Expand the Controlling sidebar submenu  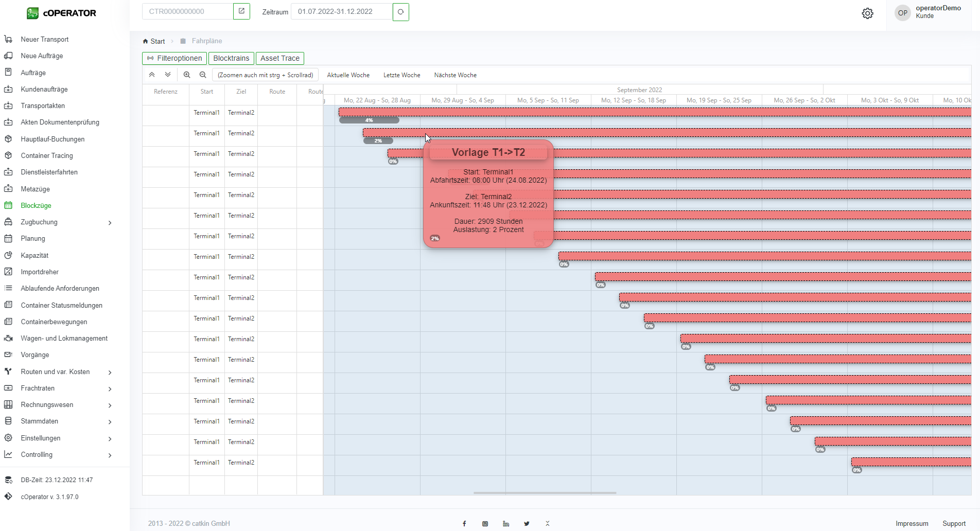110,455
